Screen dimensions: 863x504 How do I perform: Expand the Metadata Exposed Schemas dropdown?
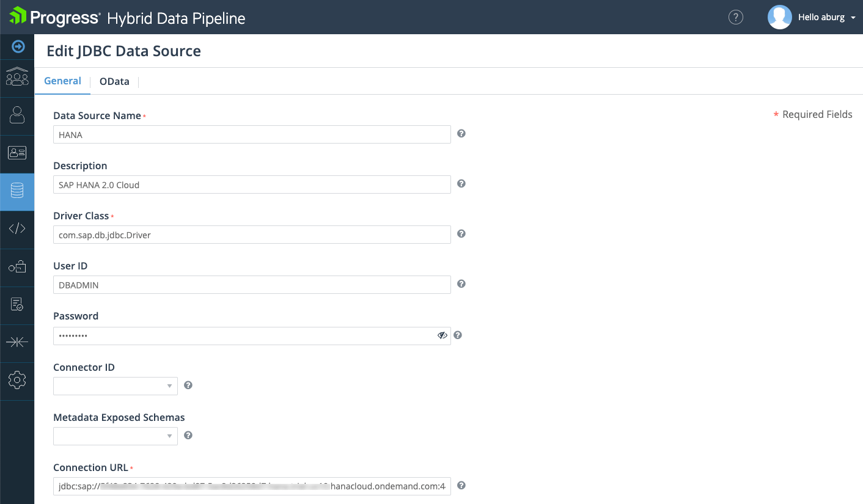(116, 436)
